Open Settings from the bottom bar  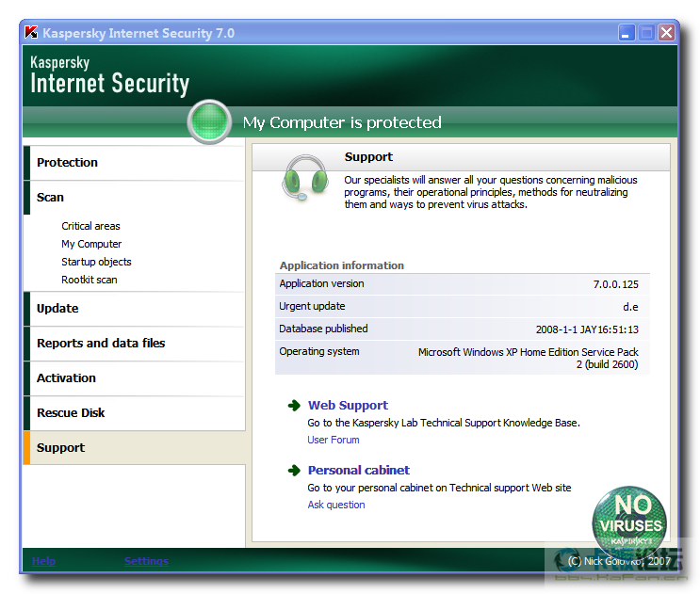pyautogui.click(x=146, y=561)
